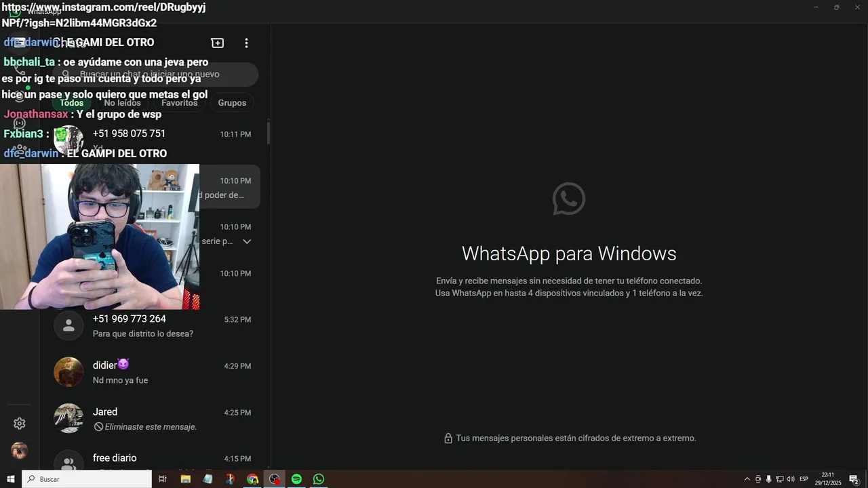Open the ESP language input switcher
868x488 pixels.
(x=804, y=479)
